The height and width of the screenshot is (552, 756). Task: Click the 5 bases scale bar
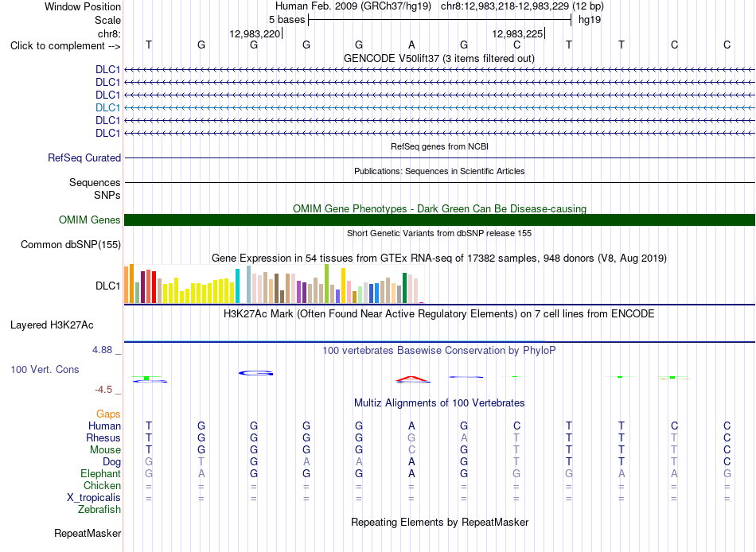439,20
